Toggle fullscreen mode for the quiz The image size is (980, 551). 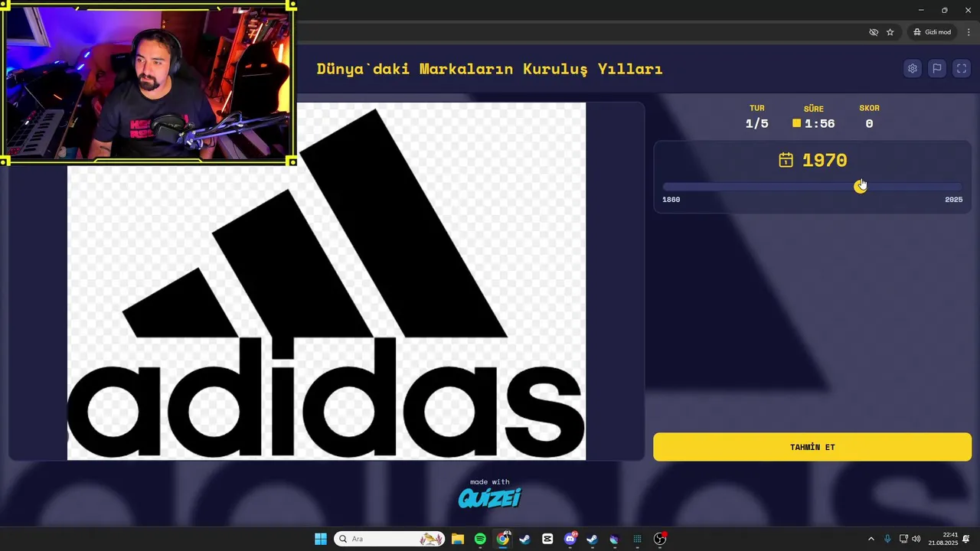pos(962,68)
